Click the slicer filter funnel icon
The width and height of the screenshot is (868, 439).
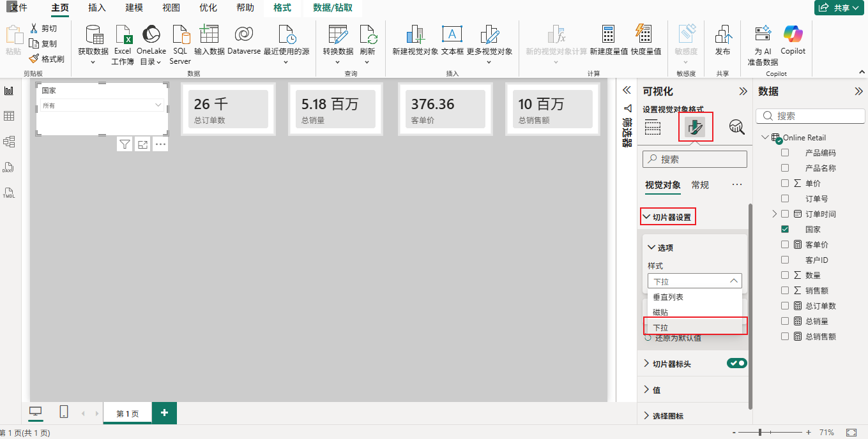(125, 145)
